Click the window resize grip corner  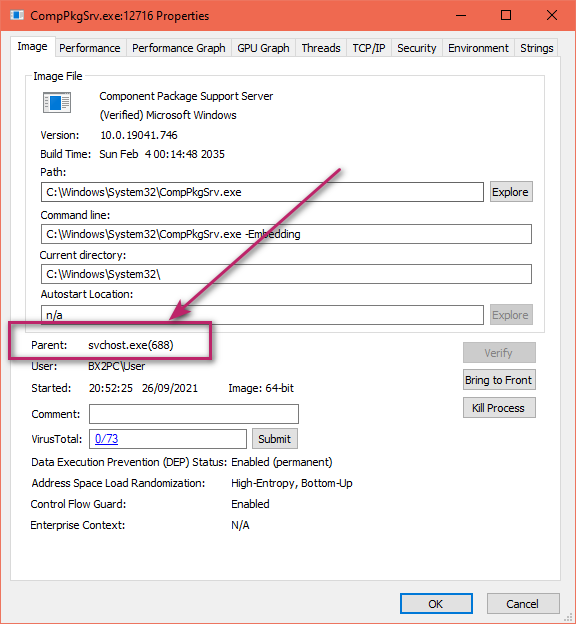[570, 618]
